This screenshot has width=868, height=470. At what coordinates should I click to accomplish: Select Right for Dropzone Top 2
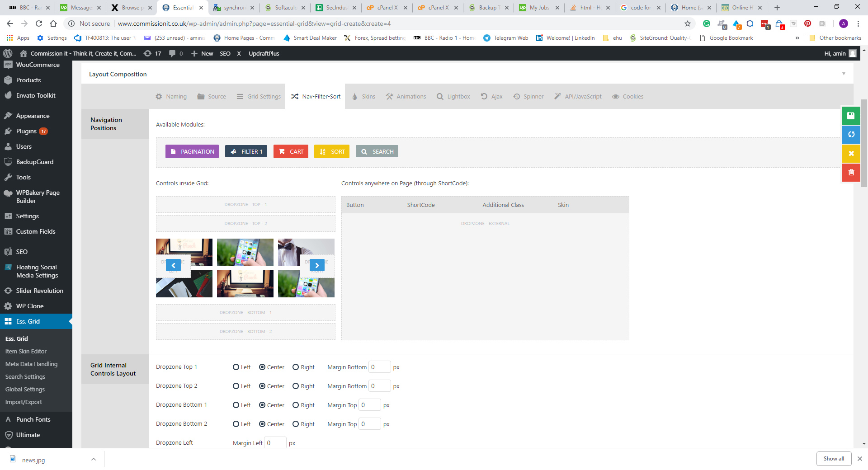tap(296, 386)
